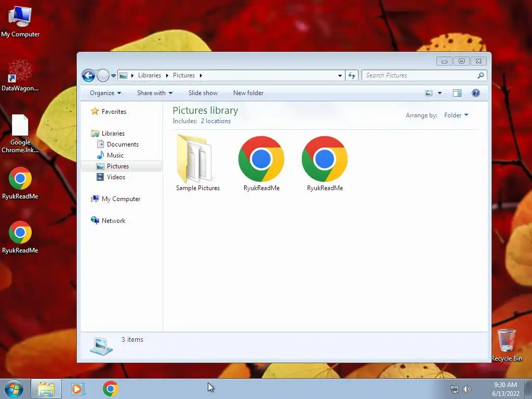532x399 pixels.
Task: Close the Pictures library window
Action: point(478,61)
